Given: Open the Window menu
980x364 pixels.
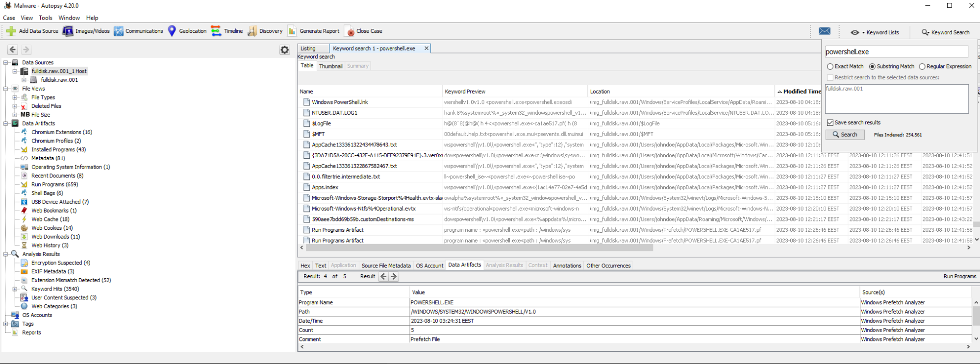Looking at the screenshot, I should coord(69,18).
